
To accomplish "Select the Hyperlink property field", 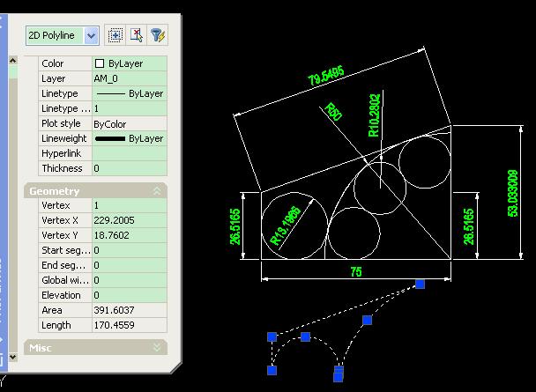I will [x=130, y=153].
